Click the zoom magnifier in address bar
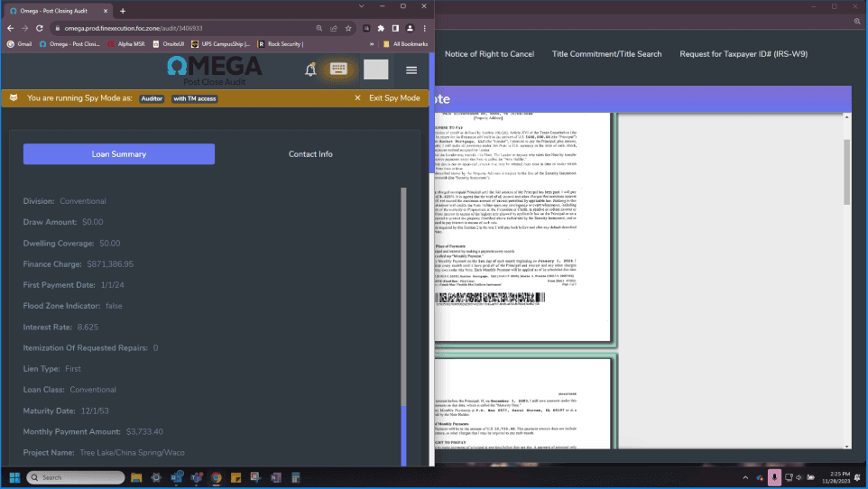This screenshot has height=489, width=868. coord(319,28)
